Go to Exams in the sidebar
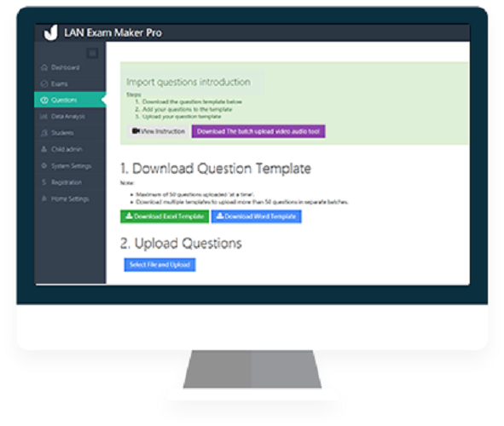The width and height of the screenshot is (504, 426). point(70,83)
